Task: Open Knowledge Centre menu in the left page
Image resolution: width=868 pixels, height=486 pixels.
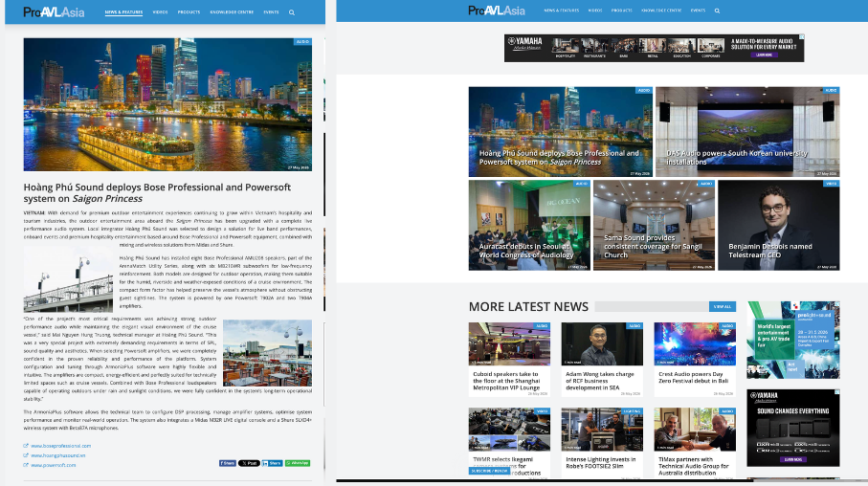Action: point(232,12)
